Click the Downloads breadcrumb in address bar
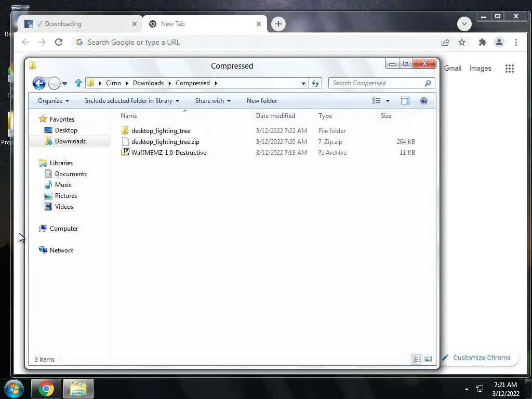The width and height of the screenshot is (532, 399). click(x=148, y=83)
